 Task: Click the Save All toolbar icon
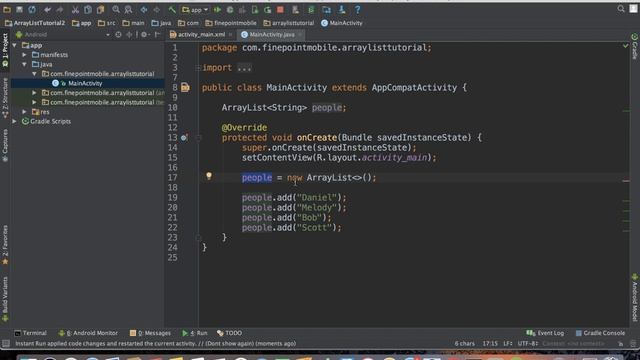pyautogui.click(x=19, y=9)
